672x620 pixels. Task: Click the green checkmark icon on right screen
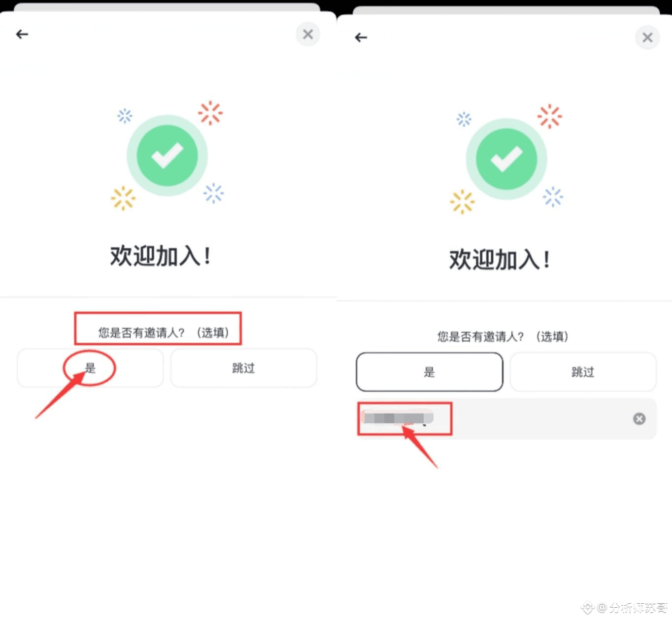pos(506,159)
